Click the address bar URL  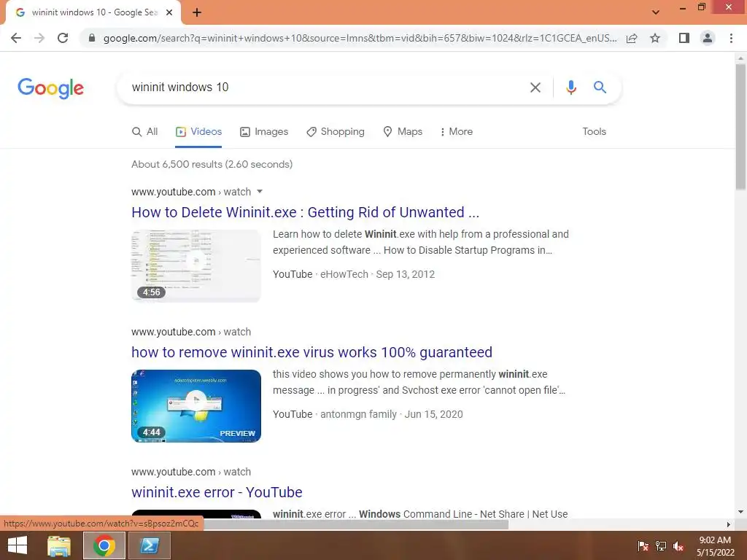(360, 38)
